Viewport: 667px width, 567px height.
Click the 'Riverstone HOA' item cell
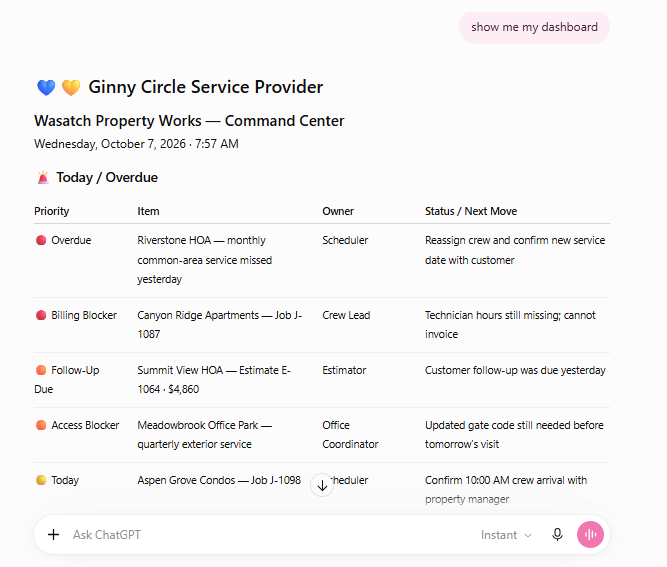pyautogui.click(x=205, y=260)
